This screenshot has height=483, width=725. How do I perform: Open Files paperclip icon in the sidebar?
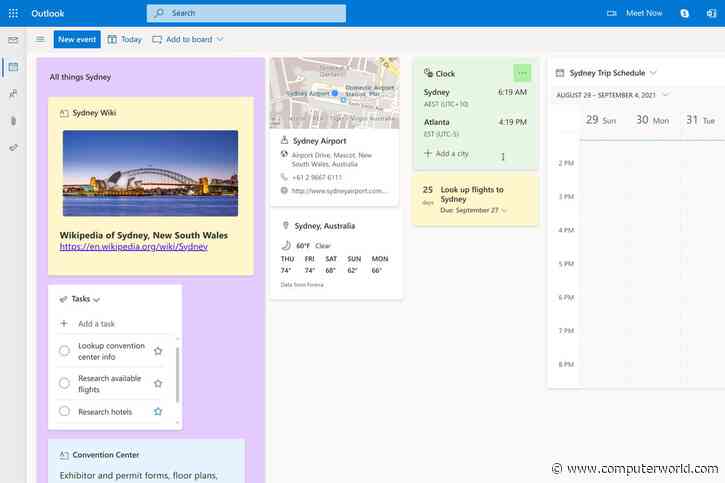click(13, 121)
